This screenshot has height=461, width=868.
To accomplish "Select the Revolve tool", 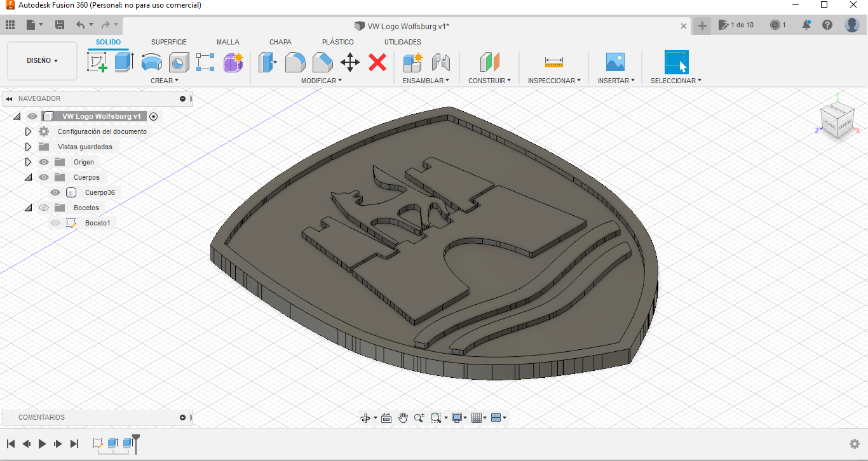I will (152, 62).
